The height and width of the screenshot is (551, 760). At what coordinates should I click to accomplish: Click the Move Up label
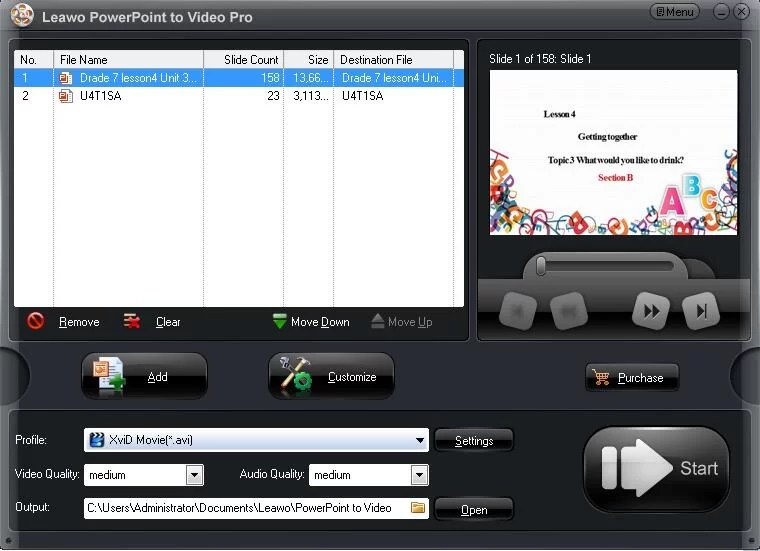tap(410, 322)
